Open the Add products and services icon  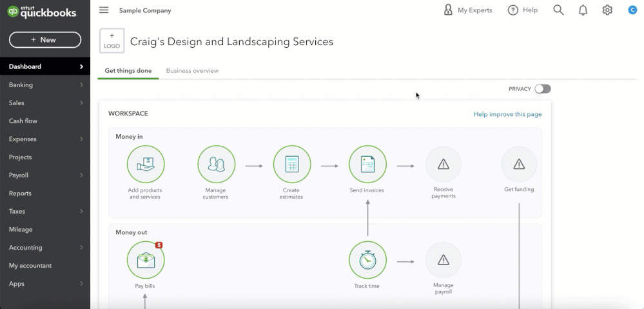tap(146, 164)
